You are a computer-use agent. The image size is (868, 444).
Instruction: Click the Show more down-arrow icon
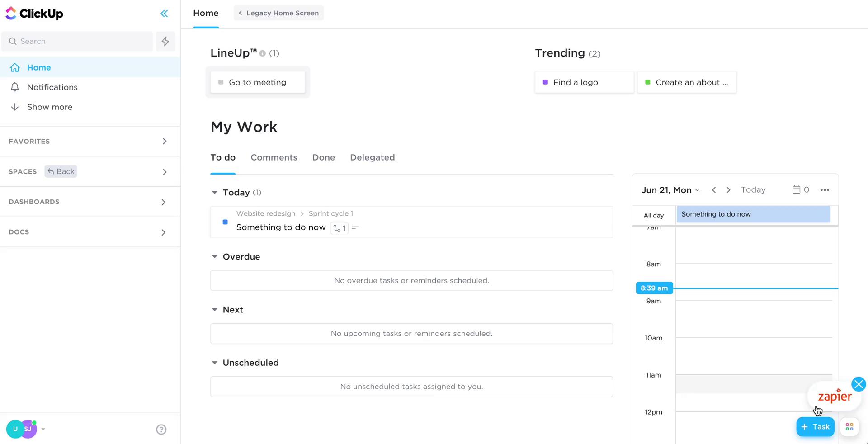[15, 107]
